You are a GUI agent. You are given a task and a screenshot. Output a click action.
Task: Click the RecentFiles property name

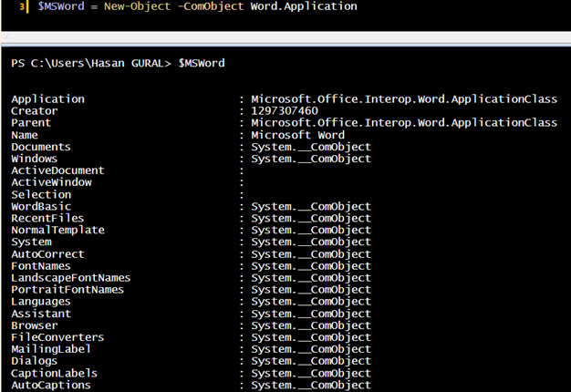point(47,218)
